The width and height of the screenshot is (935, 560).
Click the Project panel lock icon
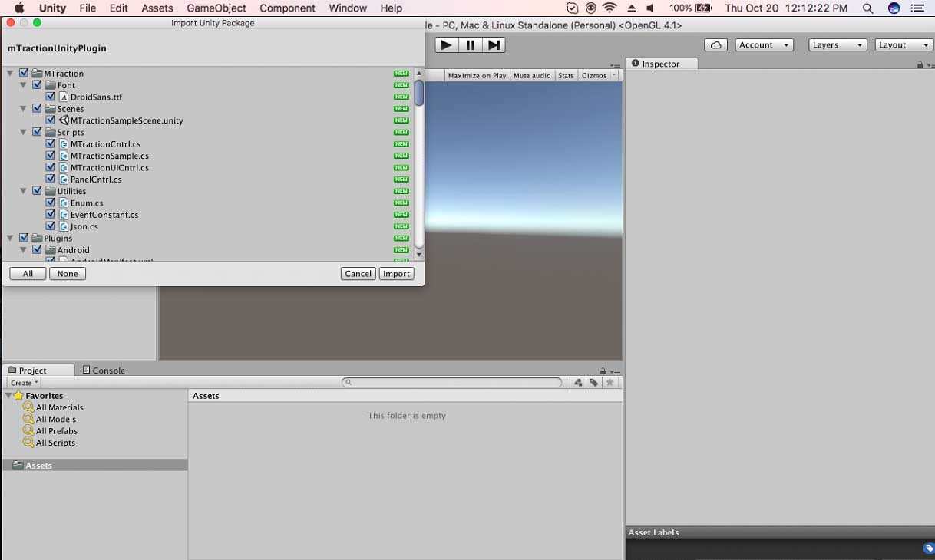pyautogui.click(x=603, y=371)
